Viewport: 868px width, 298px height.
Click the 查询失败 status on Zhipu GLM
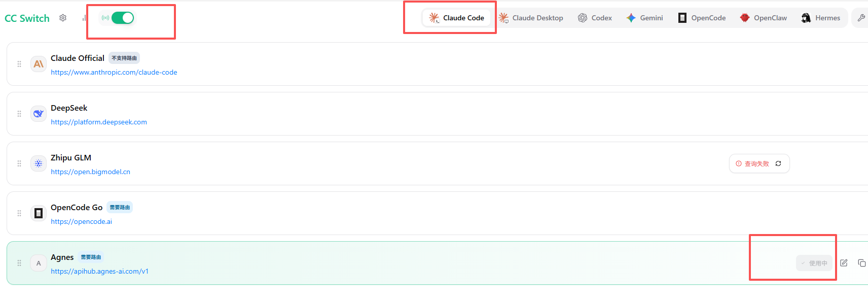point(752,163)
